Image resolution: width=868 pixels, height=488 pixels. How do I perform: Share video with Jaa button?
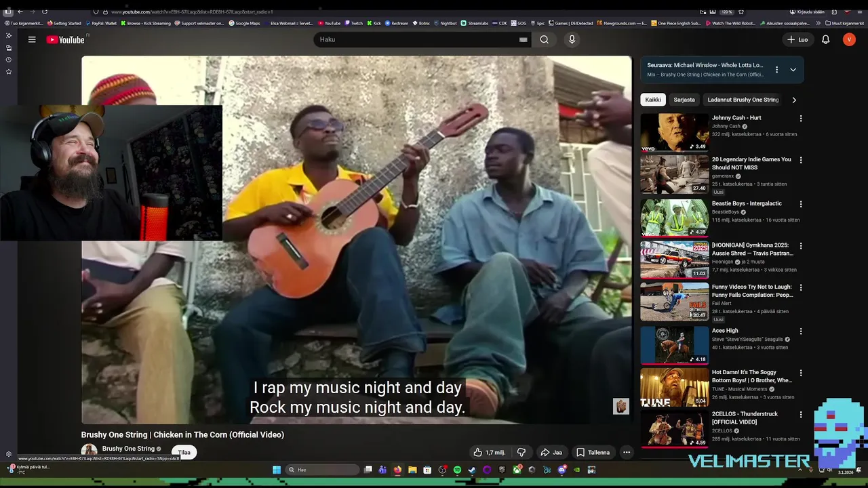pyautogui.click(x=551, y=452)
